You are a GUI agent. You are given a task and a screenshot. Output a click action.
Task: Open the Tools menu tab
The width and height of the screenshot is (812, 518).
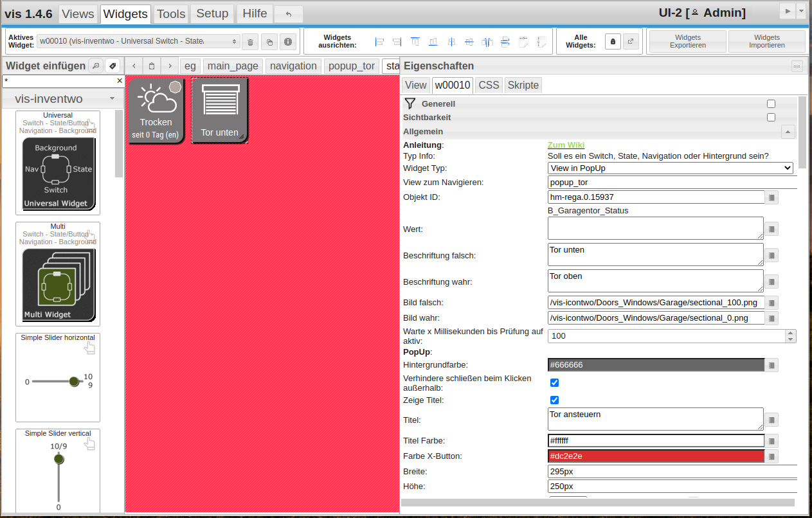click(171, 13)
